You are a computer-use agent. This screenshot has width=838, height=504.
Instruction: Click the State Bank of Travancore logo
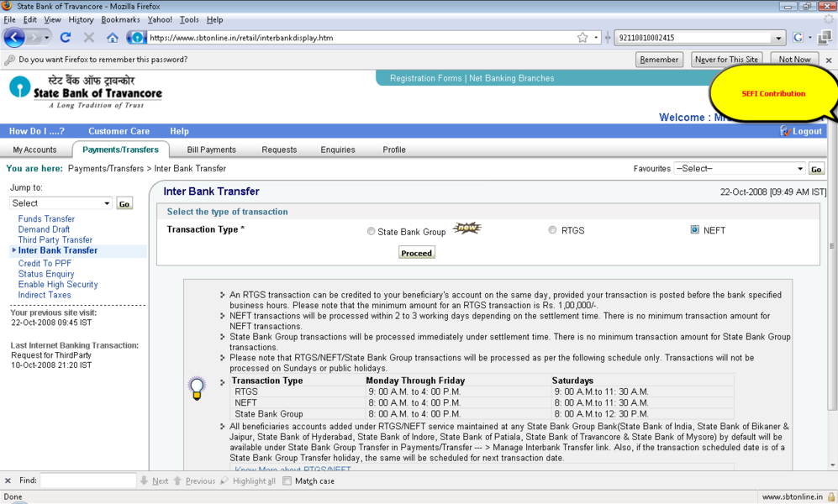pos(86,92)
